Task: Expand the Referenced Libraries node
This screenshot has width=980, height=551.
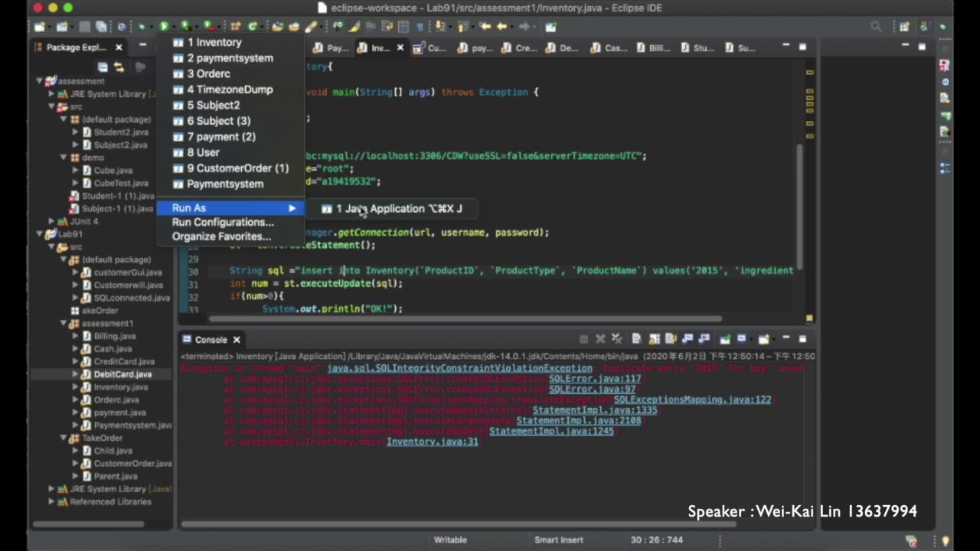Action: pyautogui.click(x=51, y=502)
